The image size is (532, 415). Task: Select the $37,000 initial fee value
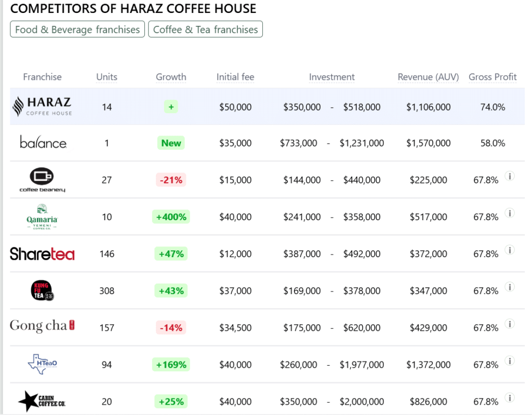pyautogui.click(x=235, y=291)
